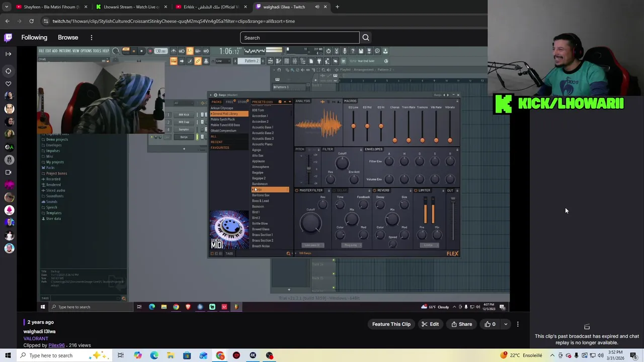Open the FL Studio HELP menu

point(106,51)
